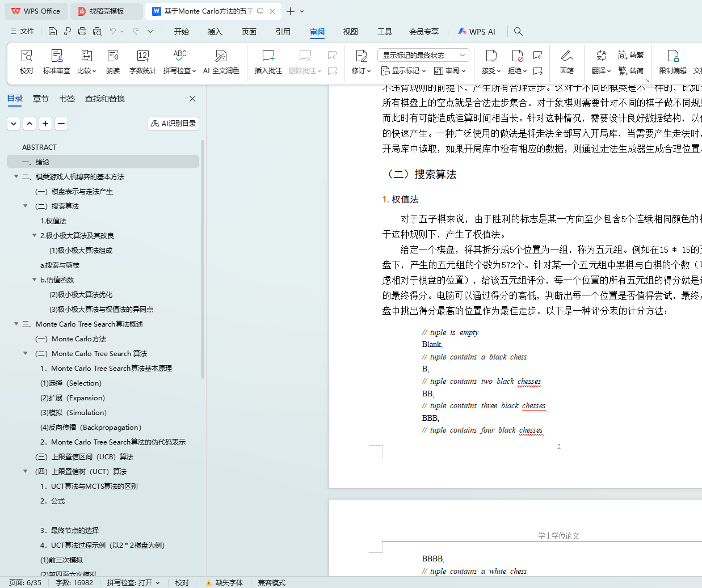Click the search magnifier icon
This screenshot has height=588, width=702.
point(518,31)
